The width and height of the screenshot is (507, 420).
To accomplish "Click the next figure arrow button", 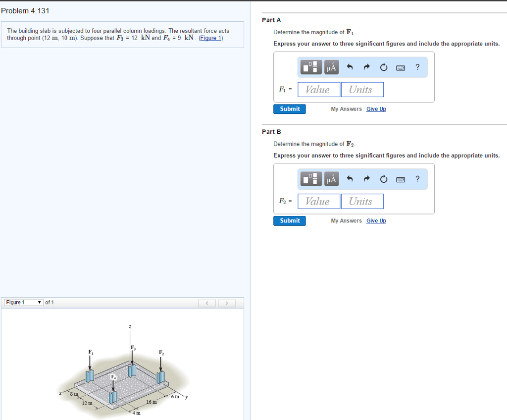I will pos(227,302).
